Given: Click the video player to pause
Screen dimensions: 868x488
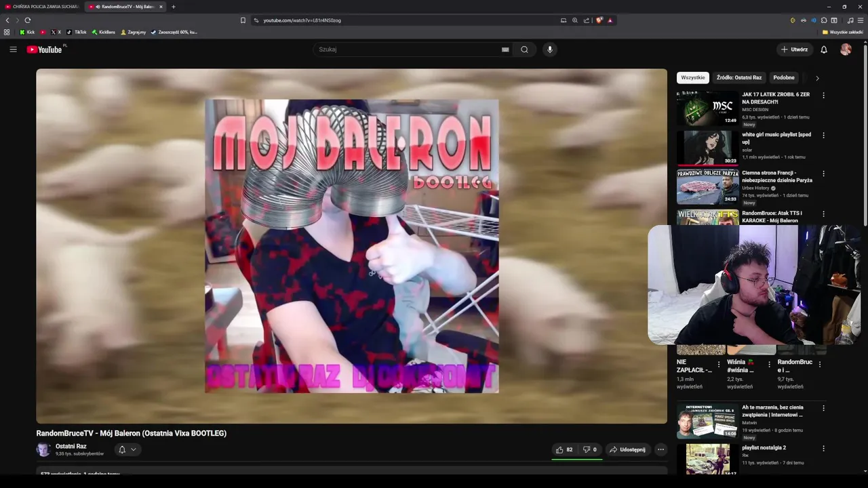Looking at the screenshot, I should click(351, 246).
